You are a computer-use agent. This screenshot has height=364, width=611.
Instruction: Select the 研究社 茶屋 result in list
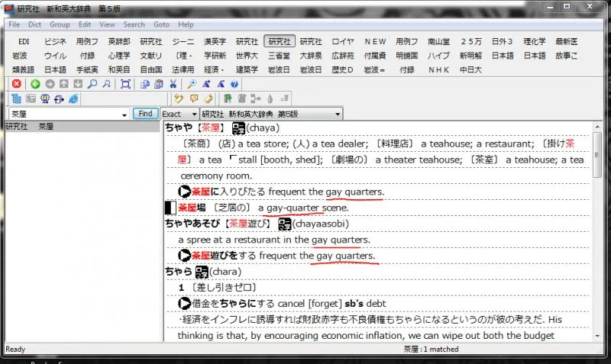(82, 127)
